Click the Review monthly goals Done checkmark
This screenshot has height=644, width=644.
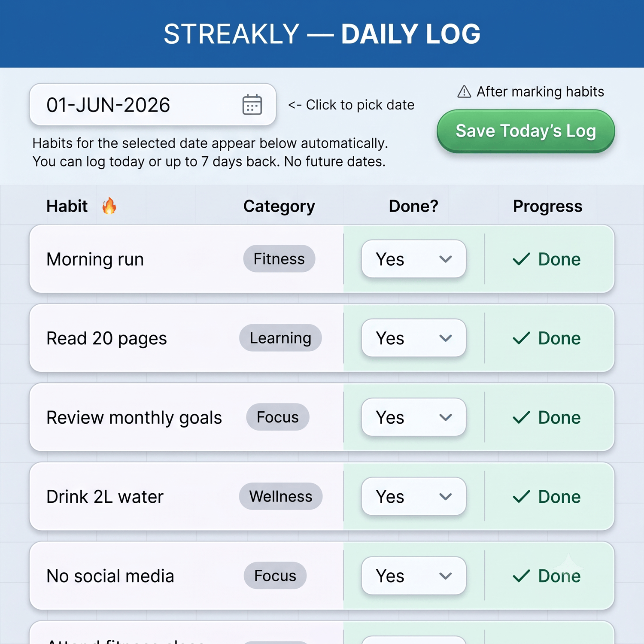coord(521,417)
